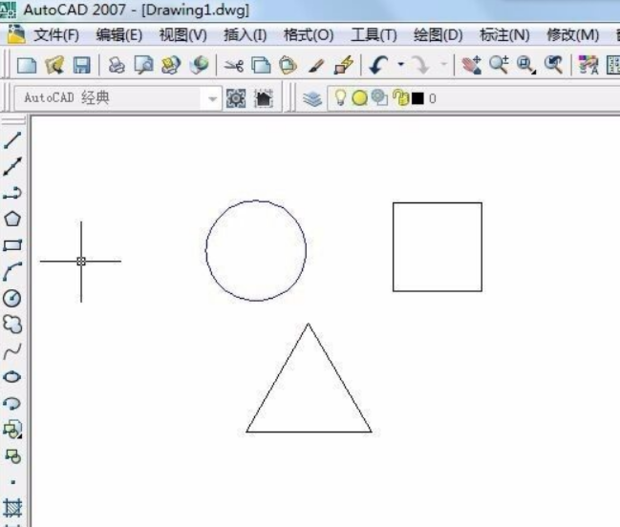The image size is (620, 527).
Task: Toggle layer 0 lock icon
Action: click(x=401, y=98)
